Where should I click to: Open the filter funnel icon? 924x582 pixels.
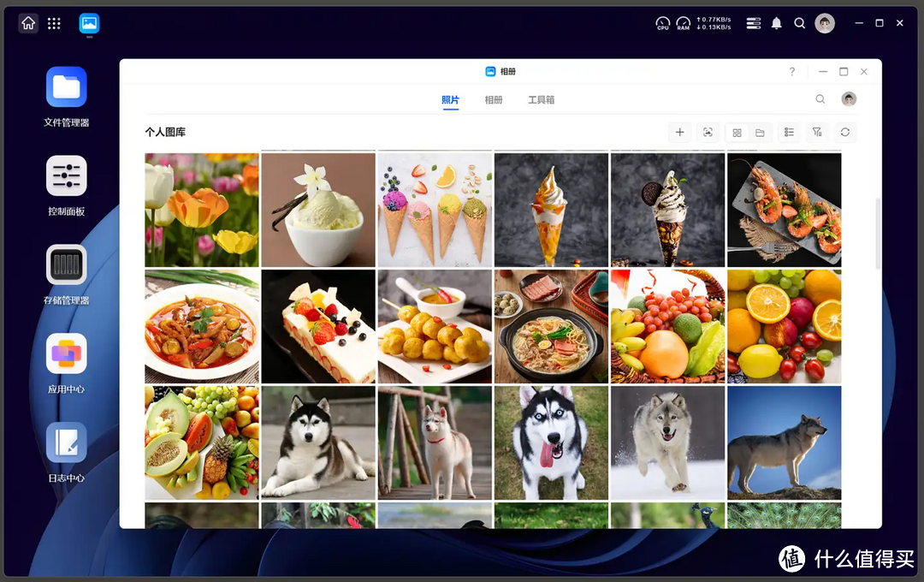(817, 132)
